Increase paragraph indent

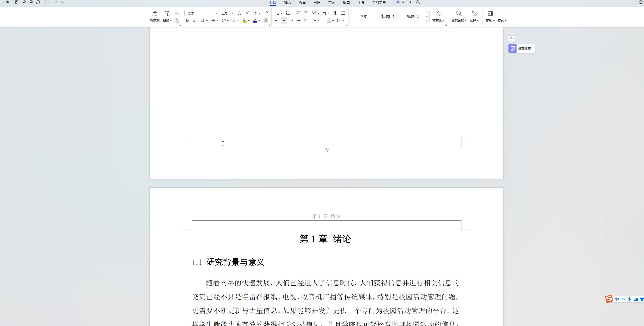click(x=306, y=13)
